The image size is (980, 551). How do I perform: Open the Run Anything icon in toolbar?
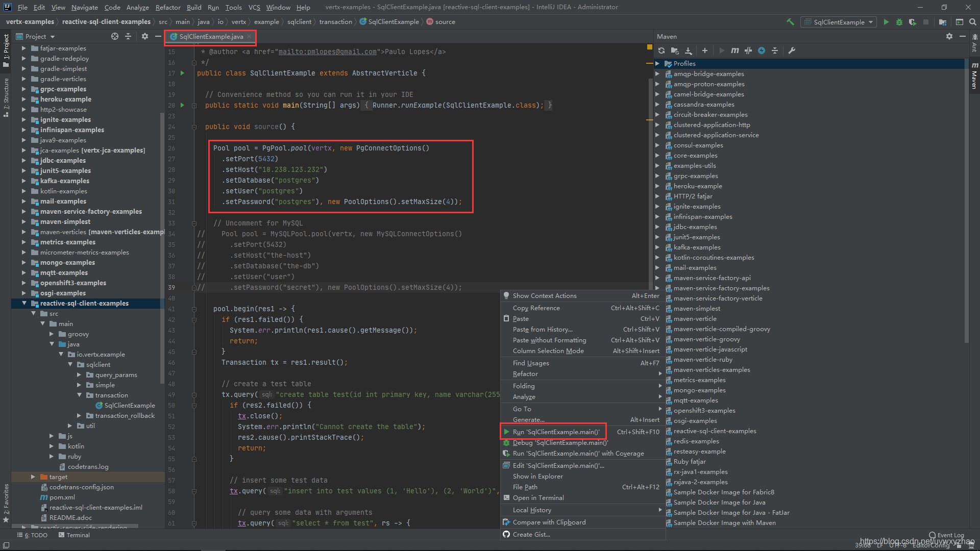960,22
